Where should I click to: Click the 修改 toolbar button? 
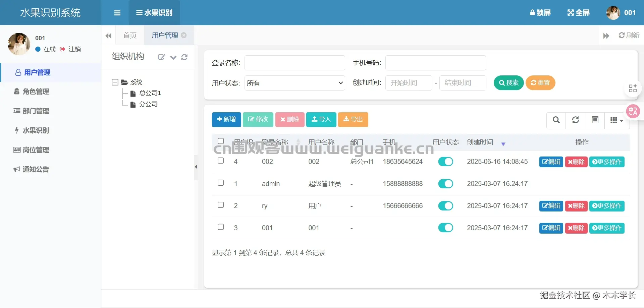point(258,119)
